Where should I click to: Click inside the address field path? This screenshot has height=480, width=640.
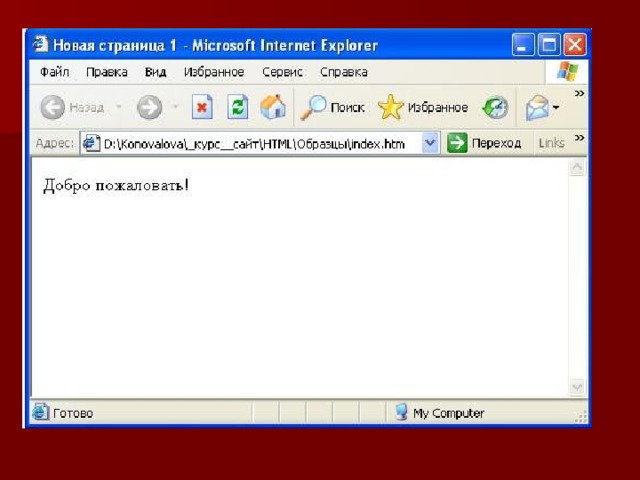[x=254, y=144]
